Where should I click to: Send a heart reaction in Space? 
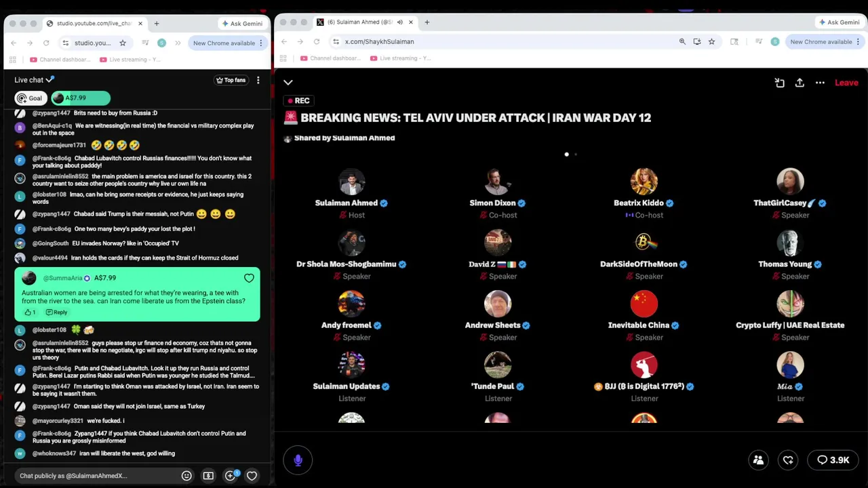coord(788,460)
